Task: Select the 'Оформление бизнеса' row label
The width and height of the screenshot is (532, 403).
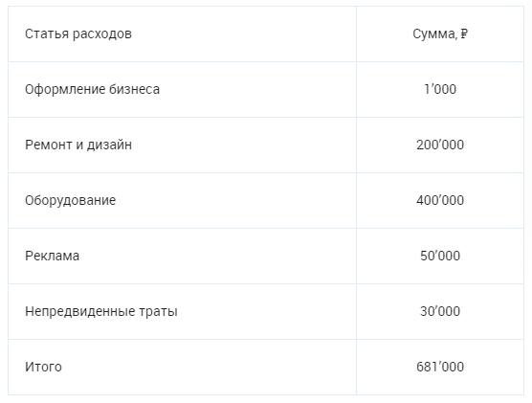Action: tap(92, 89)
